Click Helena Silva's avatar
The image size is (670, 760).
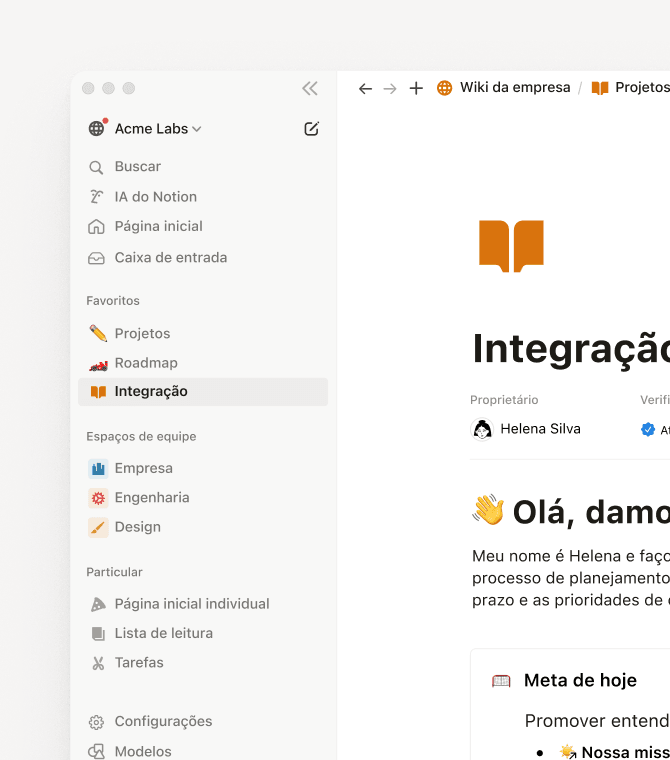click(x=482, y=429)
